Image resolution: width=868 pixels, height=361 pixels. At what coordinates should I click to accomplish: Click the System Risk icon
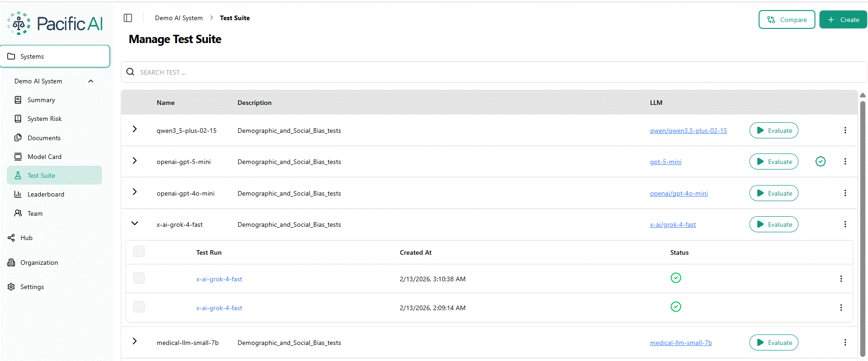pos(18,119)
